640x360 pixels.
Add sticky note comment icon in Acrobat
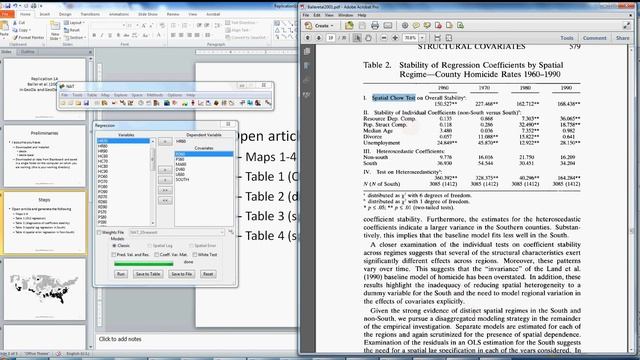(x=416, y=26)
